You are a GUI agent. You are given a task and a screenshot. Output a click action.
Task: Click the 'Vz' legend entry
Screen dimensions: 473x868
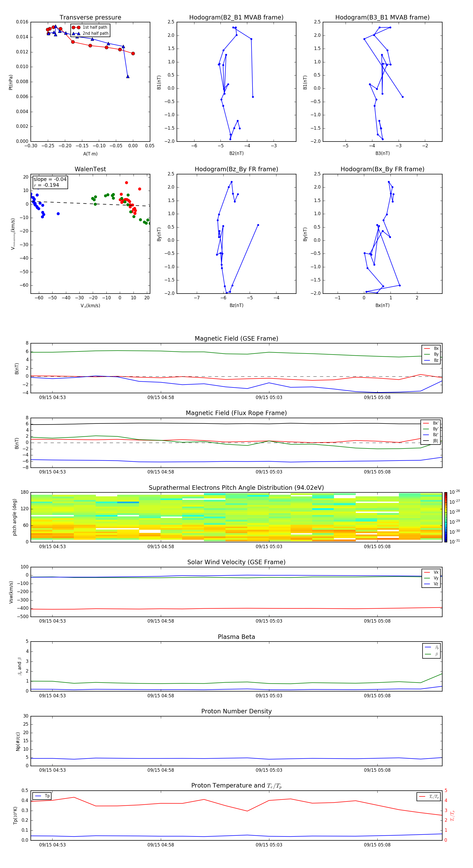pos(431,584)
